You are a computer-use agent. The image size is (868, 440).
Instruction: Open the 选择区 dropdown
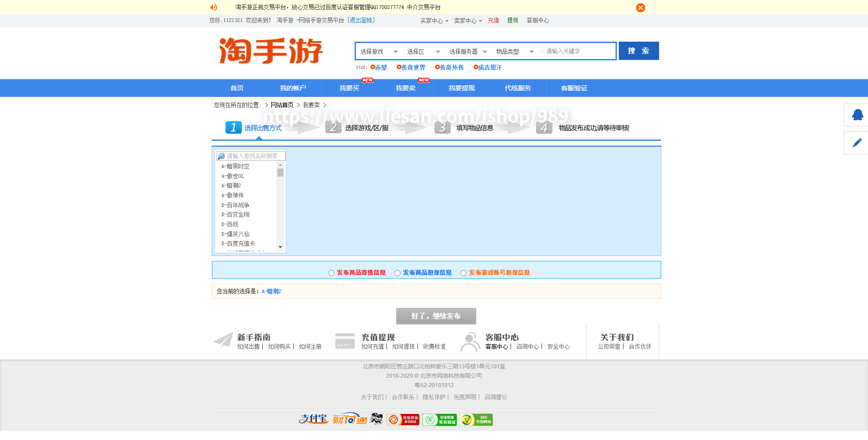pos(423,51)
